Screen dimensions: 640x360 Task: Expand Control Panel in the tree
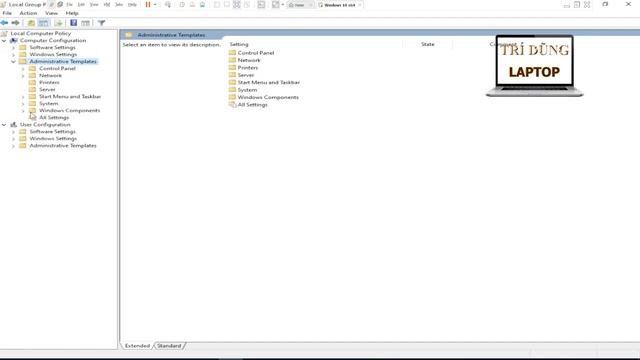tap(23, 69)
